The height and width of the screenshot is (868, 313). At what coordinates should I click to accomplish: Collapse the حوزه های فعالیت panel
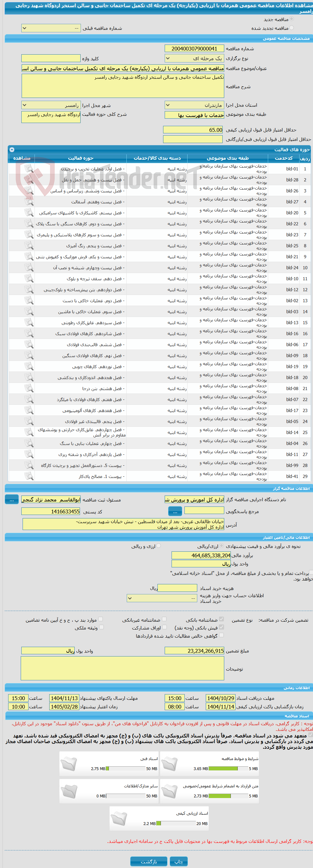point(12,150)
